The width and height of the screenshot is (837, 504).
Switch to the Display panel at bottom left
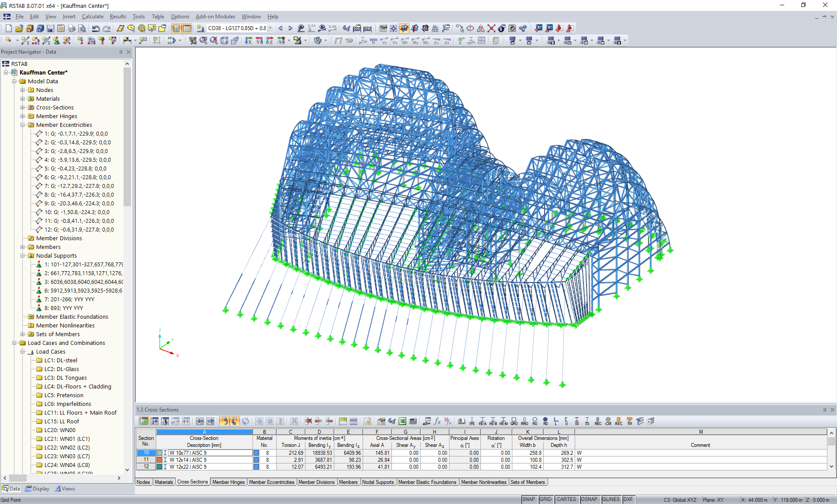[x=37, y=489]
